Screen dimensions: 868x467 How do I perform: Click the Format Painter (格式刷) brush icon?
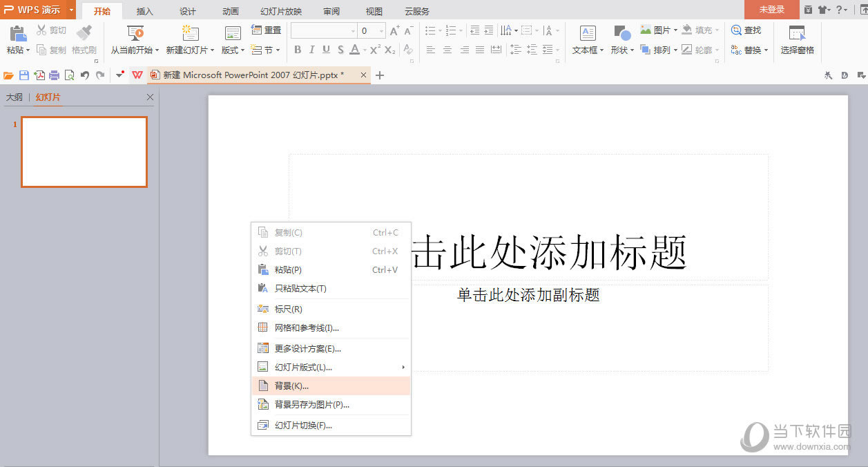[84, 32]
